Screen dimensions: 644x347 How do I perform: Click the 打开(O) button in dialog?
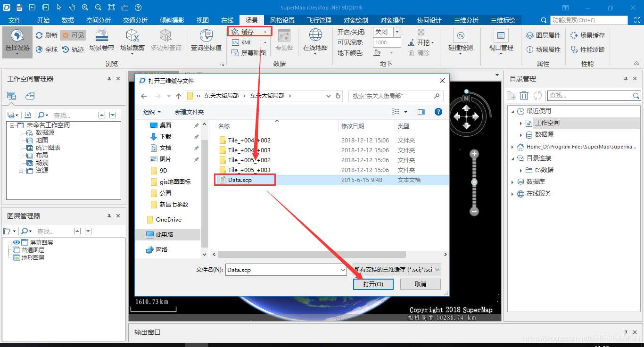pyautogui.click(x=373, y=284)
